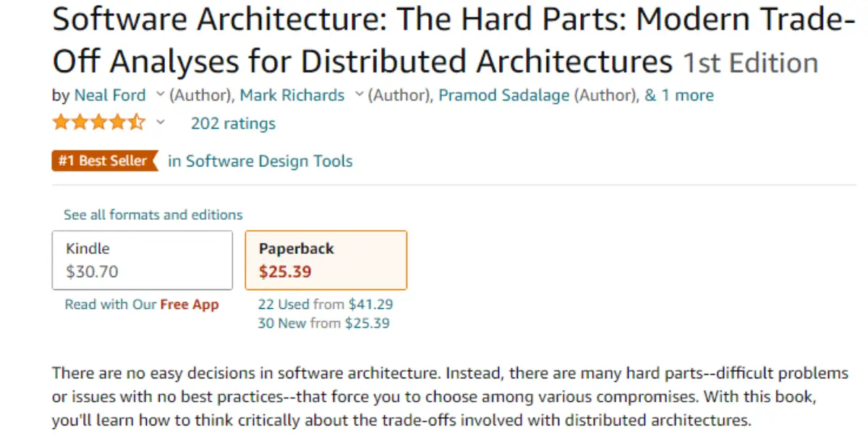Open Pramod Sadalage author link
Image resolution: width=868 pixels, height=434 pixels.
504,95
